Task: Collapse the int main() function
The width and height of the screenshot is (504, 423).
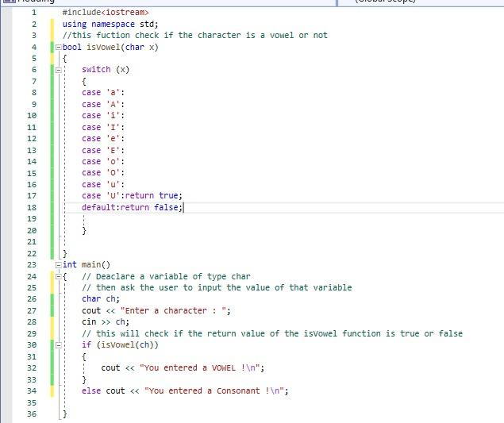Action: [x=58, y=265]
